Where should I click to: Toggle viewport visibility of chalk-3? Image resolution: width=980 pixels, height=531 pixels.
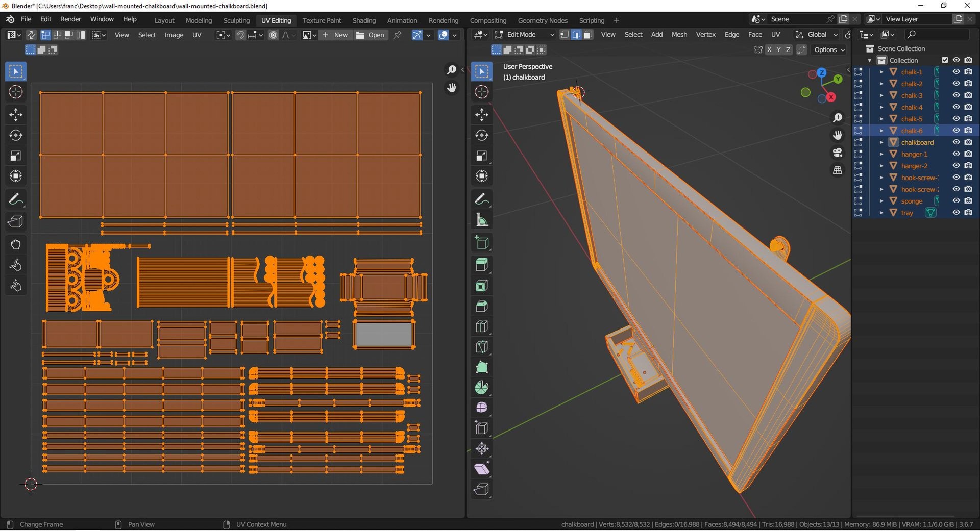956,95
